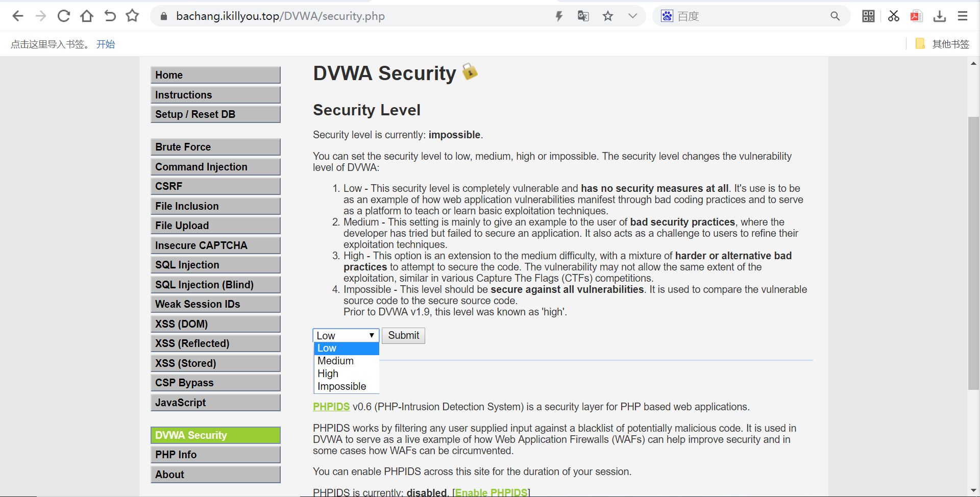
Task: Open the SQL Injection page
Action: 215,265
